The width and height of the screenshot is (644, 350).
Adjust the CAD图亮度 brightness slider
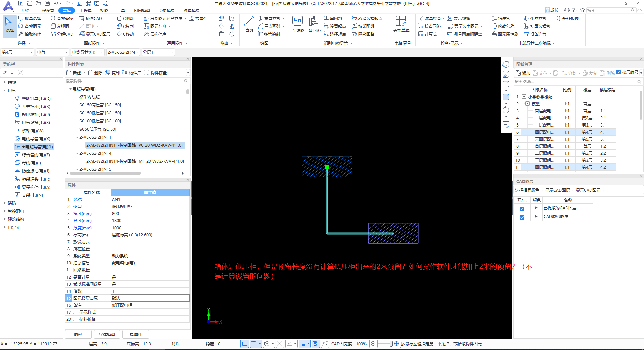[391, 344]
